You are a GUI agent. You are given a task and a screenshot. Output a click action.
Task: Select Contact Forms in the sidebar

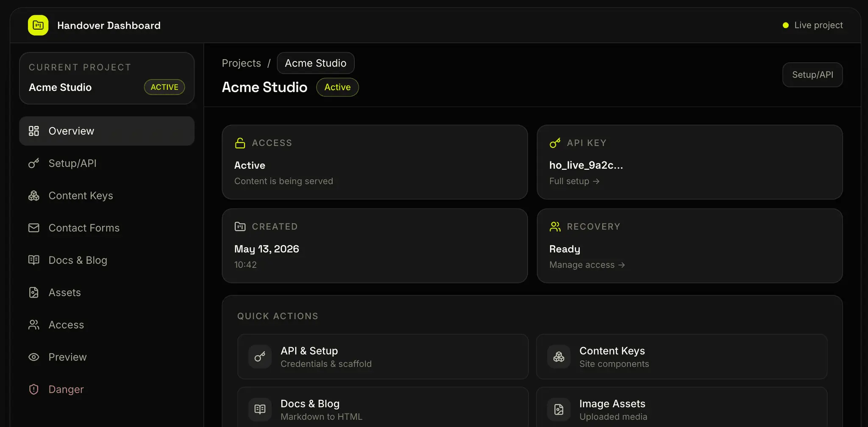coord(107,228)
